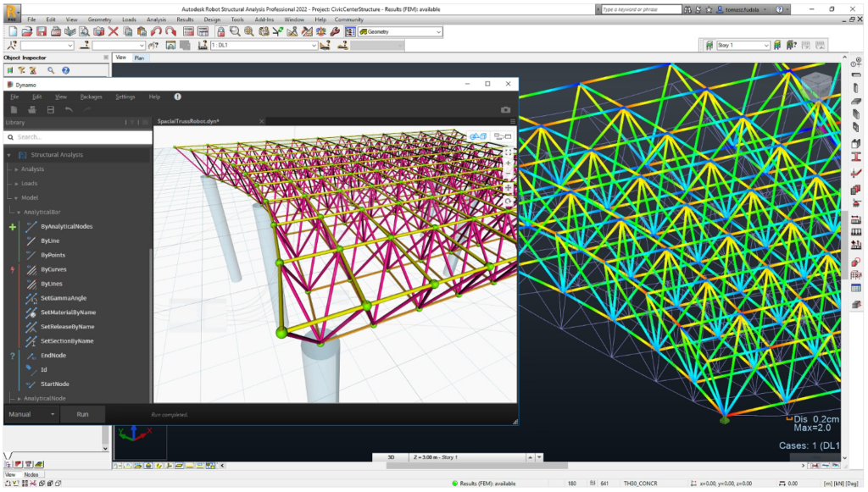Screen dimensions: 868x492
Task: Open the Packages menu in Dynamo
Action: [91, 97]
